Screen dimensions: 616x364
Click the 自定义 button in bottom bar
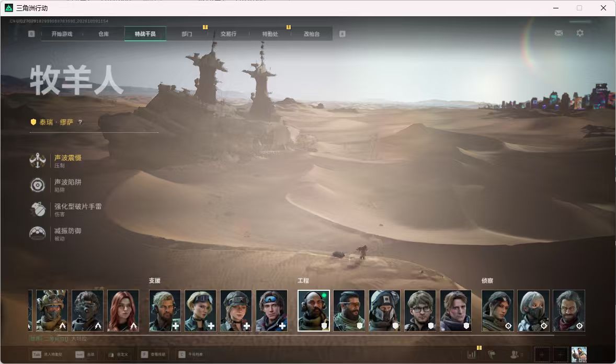click(118, 355)
